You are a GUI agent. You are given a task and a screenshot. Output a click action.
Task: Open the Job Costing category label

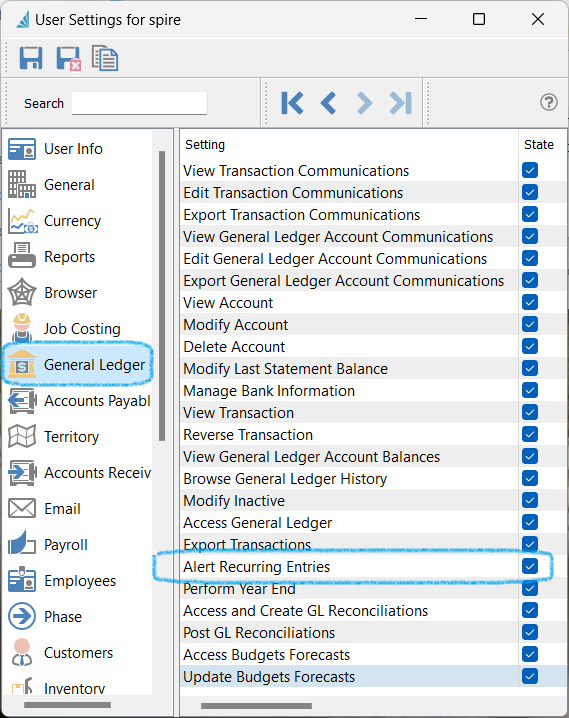click(82, 329)
